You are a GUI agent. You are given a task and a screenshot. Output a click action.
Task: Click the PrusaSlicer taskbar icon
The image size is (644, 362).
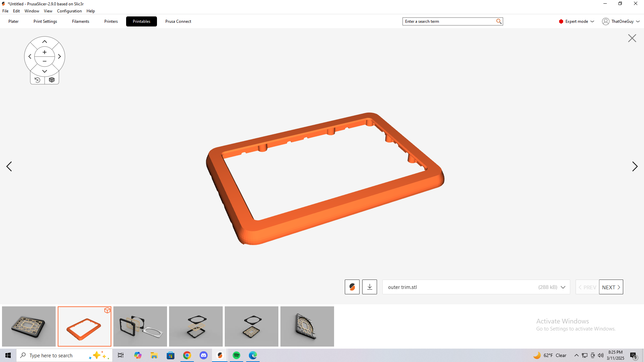coord(220,355)
